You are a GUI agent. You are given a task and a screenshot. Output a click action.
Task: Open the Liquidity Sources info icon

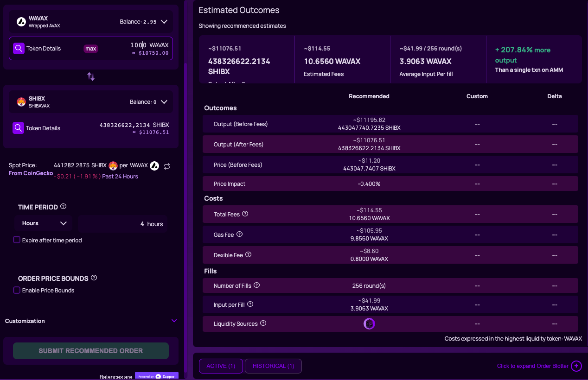coord(263,323)
